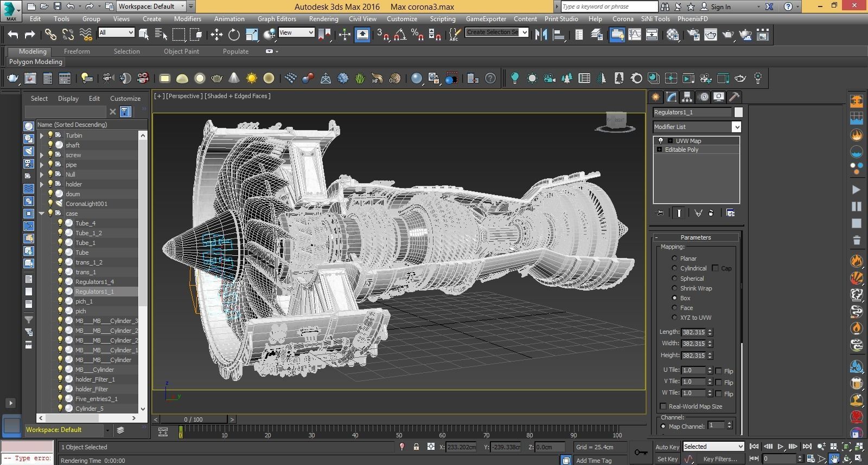Image resolution: width=868 pixels, height=465 pixels.
Task: Activate the Select and Uniform Scale tool
Action: (252, 35)
